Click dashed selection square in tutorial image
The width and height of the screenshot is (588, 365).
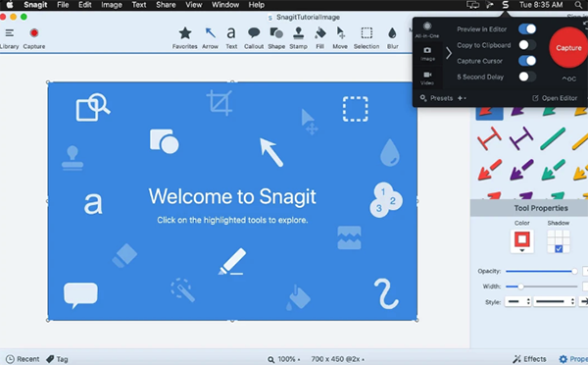click(355, 109)
